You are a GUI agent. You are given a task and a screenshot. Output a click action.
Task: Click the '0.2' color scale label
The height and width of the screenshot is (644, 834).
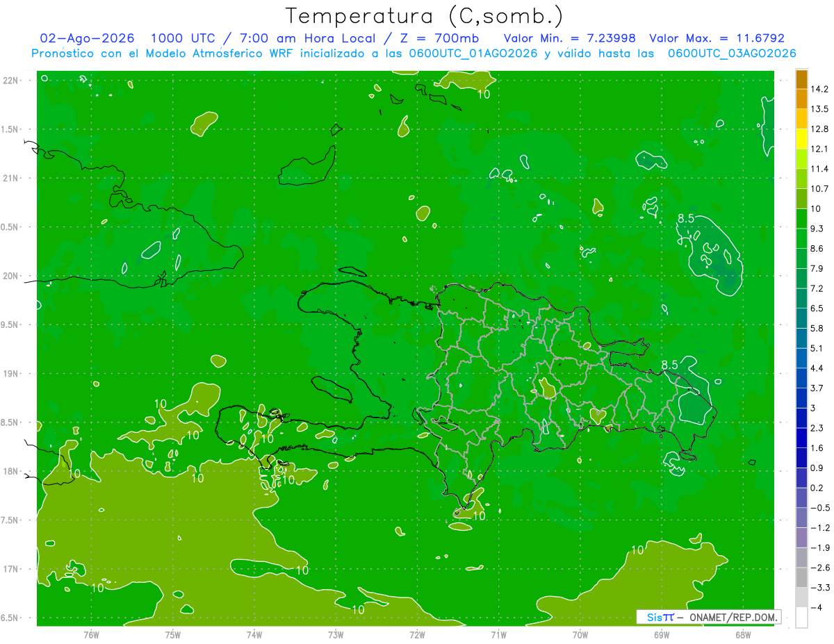pos(817,488)
